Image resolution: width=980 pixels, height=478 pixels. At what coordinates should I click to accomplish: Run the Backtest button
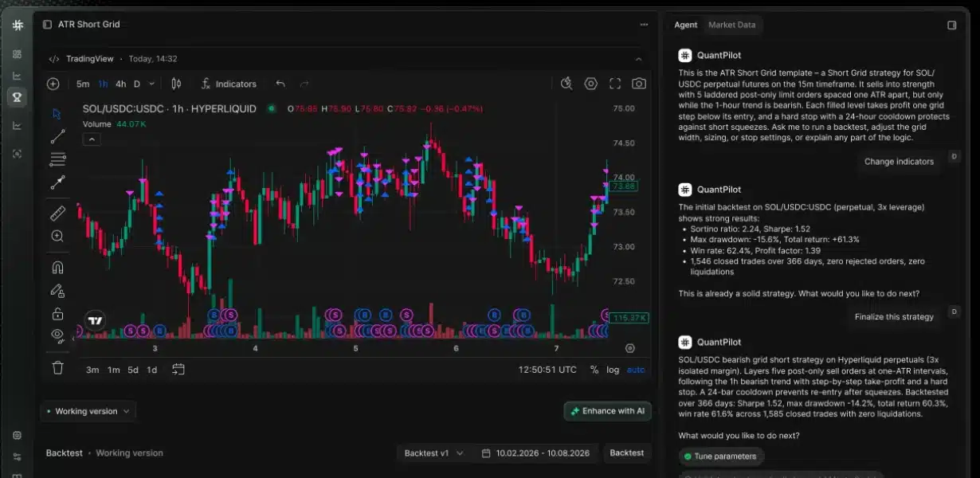pos(626,453)
